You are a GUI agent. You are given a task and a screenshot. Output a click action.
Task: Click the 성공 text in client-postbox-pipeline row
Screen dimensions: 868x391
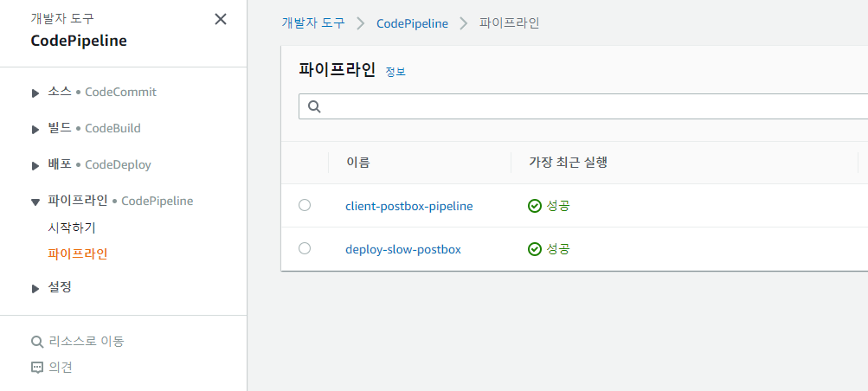tap(558, 206)
